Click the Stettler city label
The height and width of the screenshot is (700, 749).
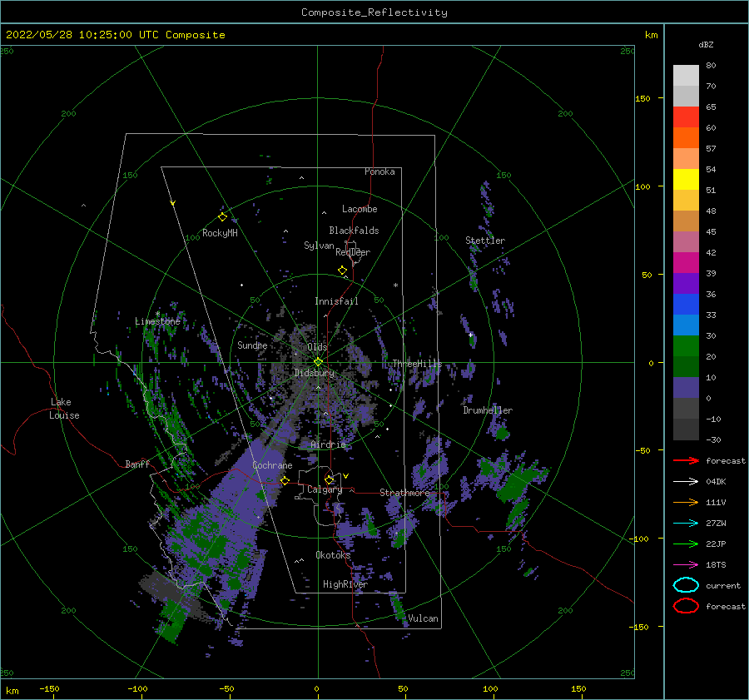click(485, 241)
